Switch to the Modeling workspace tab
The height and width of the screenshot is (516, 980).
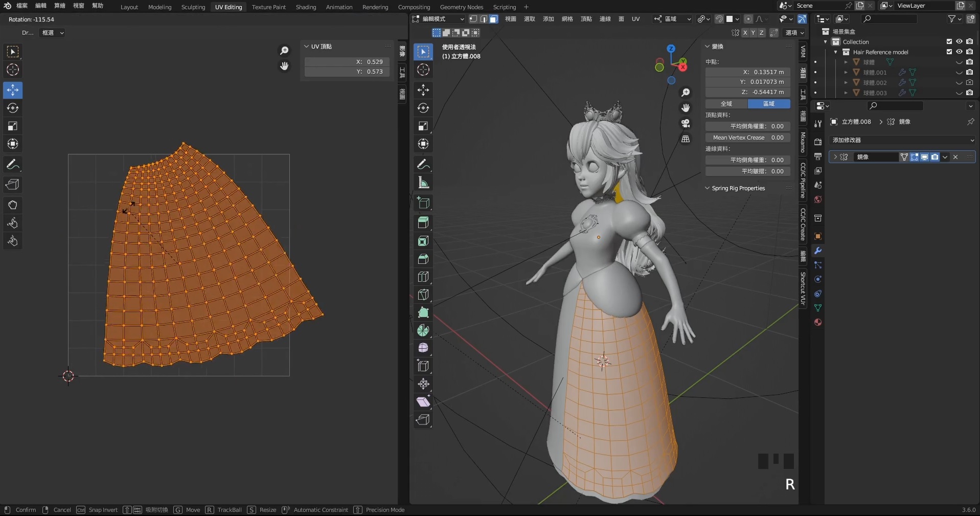159,7
